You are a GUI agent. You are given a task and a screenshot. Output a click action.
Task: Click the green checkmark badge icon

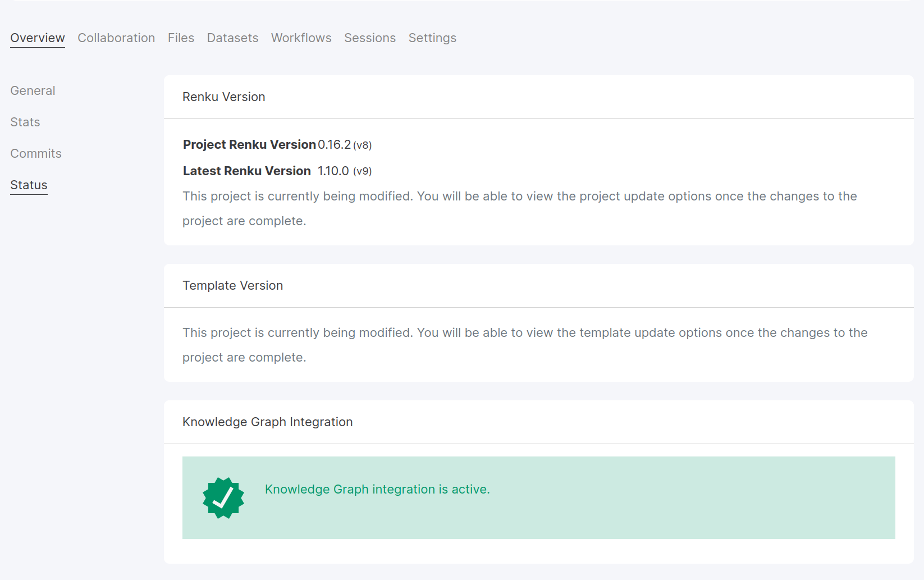223,497
